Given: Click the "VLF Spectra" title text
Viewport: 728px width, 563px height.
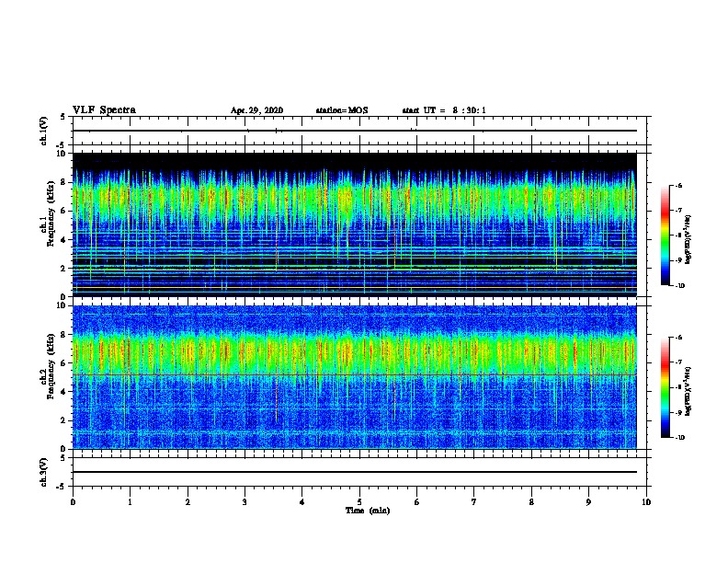Looking at the screenshot, I should pyautogui.click(x=104, y=110).
